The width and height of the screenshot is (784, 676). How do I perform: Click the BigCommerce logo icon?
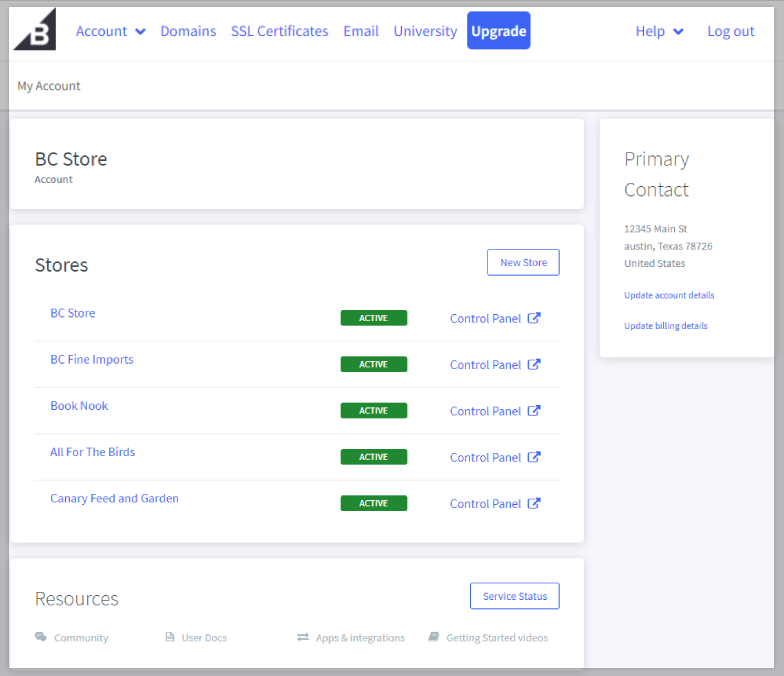click(x=34, y=30)
